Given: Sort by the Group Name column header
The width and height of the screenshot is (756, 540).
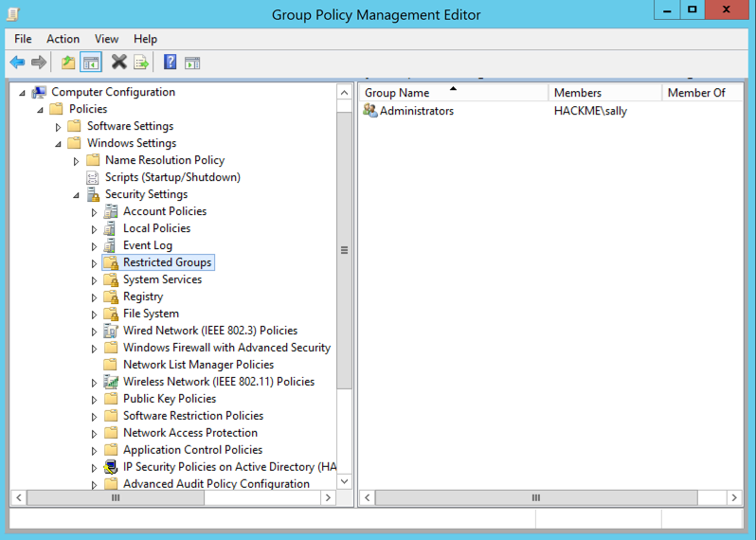Looking at the screenshot, I should coord(398,93).
